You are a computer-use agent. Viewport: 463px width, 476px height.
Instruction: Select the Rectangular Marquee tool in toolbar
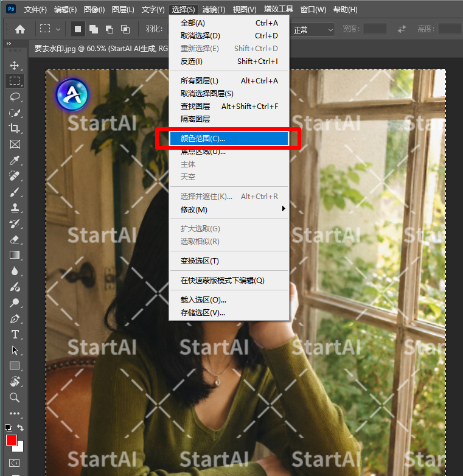pos(15,81)
